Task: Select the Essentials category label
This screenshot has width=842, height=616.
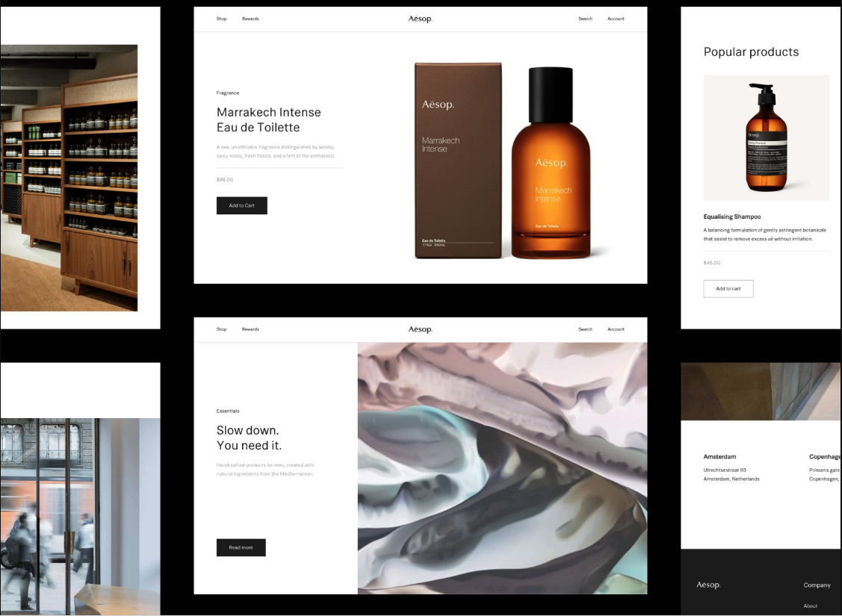Action: [x=228, y=411]
